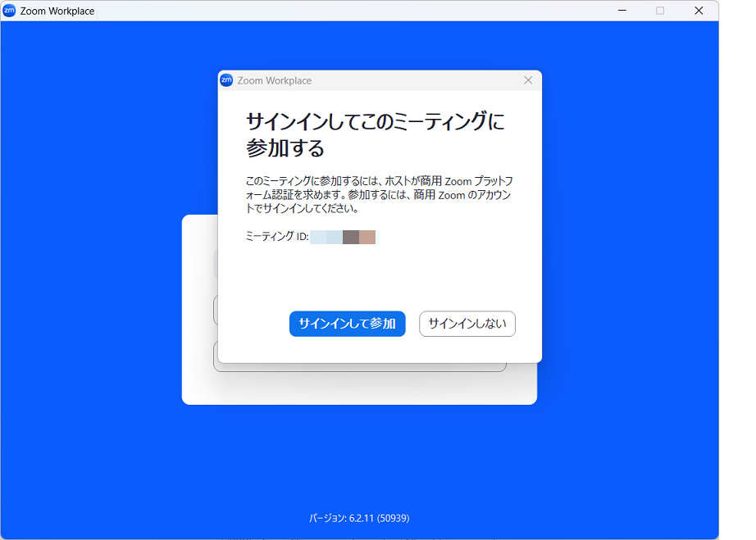This screenshot has height=540, width=756.
Task: Click the Zoom logo in the main window title bar
Action: point(9,11)
